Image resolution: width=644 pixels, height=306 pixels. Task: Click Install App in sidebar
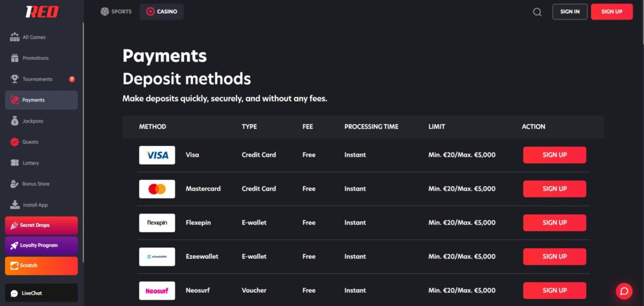pyautogui.click(x=35, y=205)
